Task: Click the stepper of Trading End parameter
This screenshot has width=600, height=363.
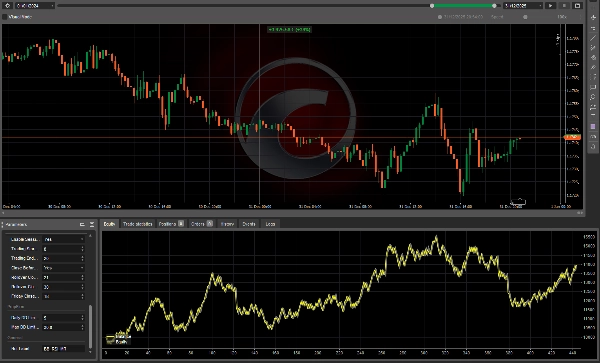Action: point(82,258)
